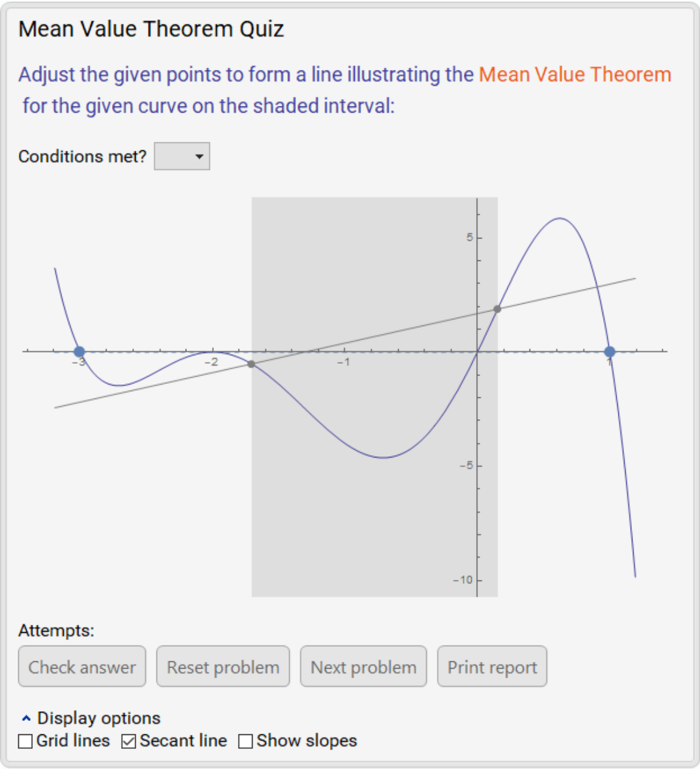Click the Print report button
The width and height of the screenshot is (700, 769).
[x=492, y=667]
